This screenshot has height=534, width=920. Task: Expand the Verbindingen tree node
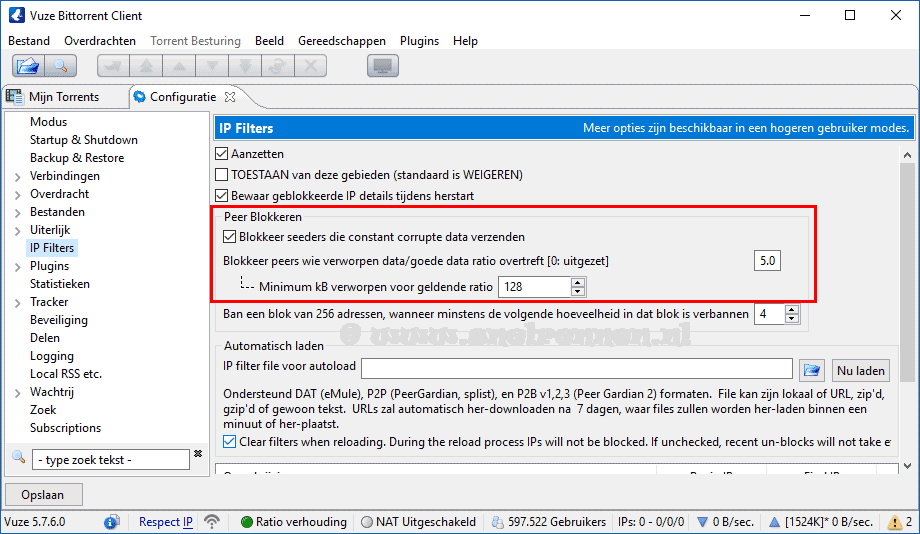pyautogui.click(x=18, y=177)
